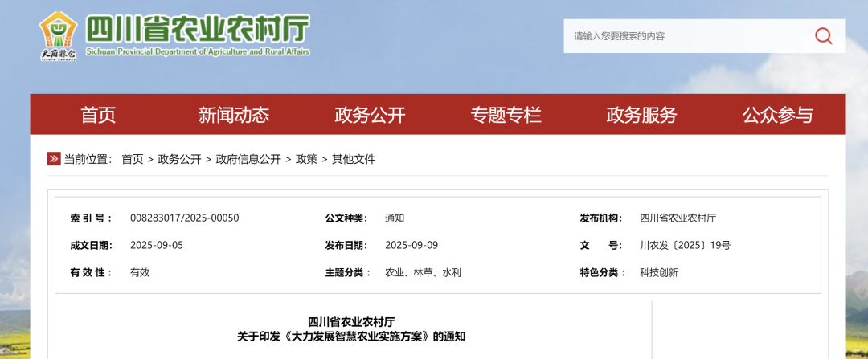
Task: Click the Sichuan Agriculture department logo
Action: tap(58, 36)
